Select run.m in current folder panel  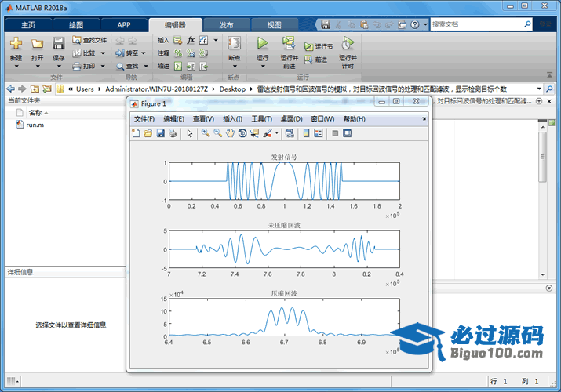pos(35,125)
